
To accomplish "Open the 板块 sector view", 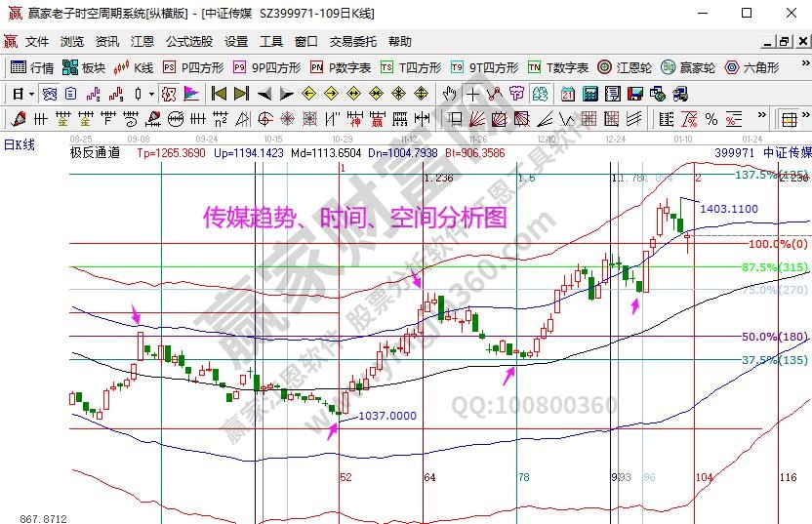I will tap(84, 67).
